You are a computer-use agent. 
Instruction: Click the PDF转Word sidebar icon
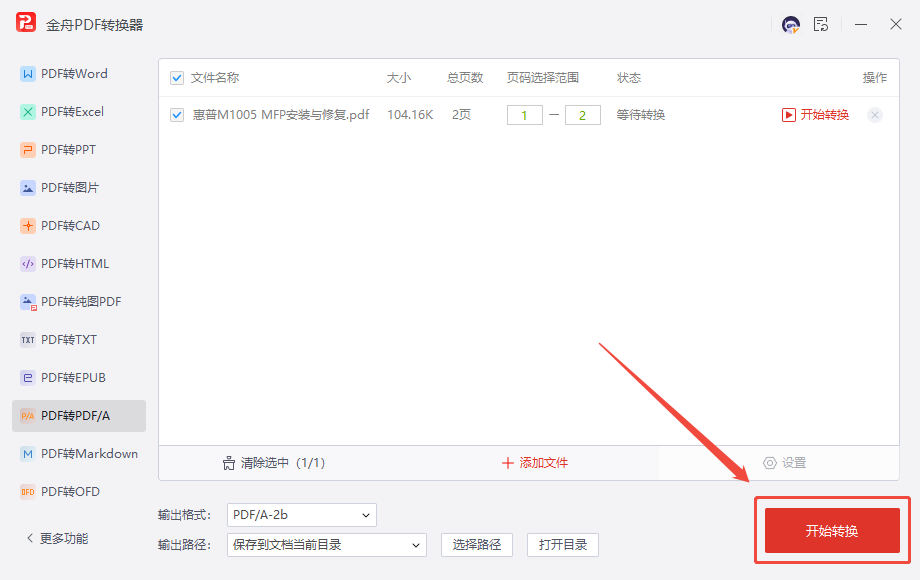coord(28,74)
